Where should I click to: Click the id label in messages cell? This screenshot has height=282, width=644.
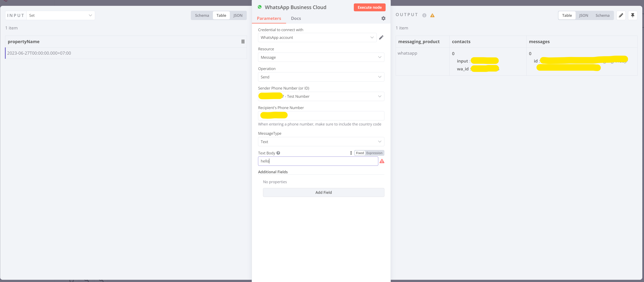click(536, 61)
